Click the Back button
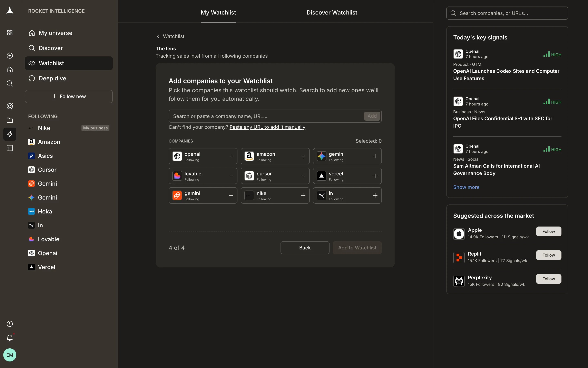Image resolution: width=588 pixels, height=368 pixels. pos(305,248)
